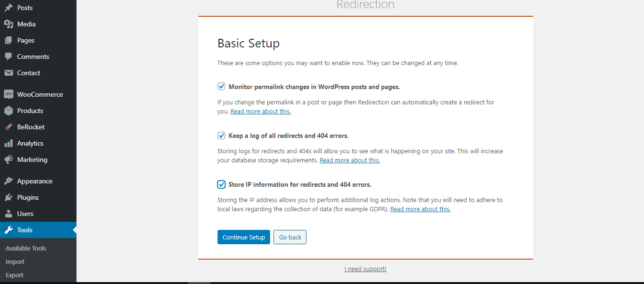Select Available Tools submenu item
Image resolution: width=644 pixels, height=284 pixels.
click(26, 248)
